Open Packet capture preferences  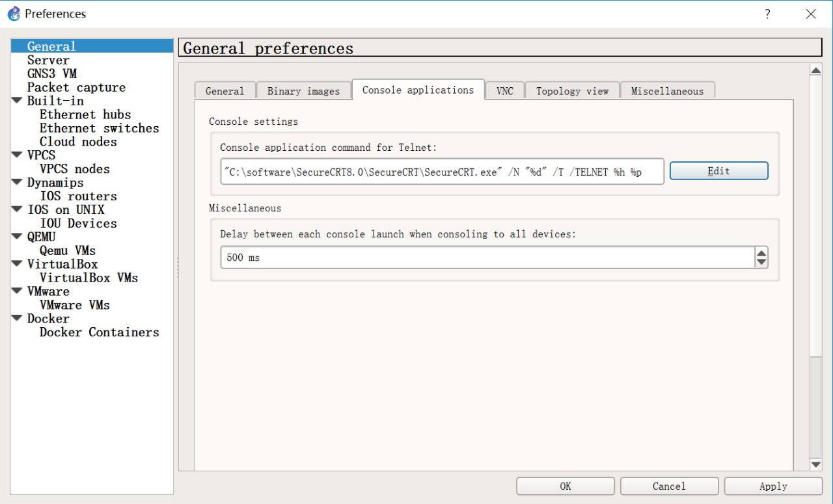tap(76, 87)
